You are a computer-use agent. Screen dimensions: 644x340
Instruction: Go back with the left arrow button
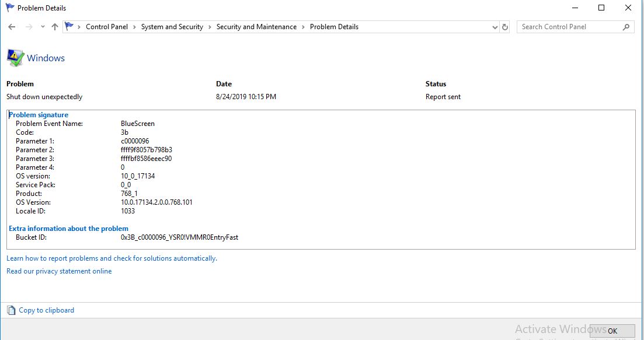coord(12,27)
